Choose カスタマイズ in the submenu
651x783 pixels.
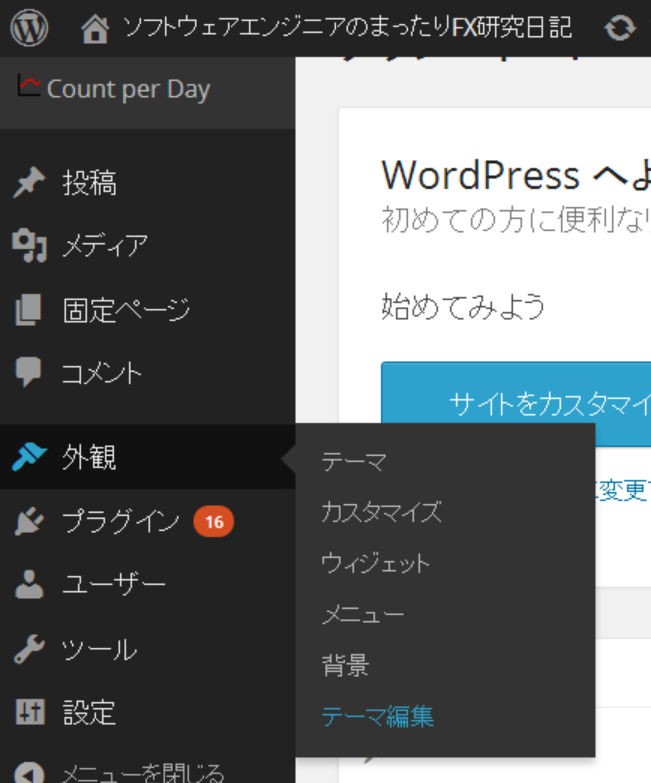click(382, 512)
